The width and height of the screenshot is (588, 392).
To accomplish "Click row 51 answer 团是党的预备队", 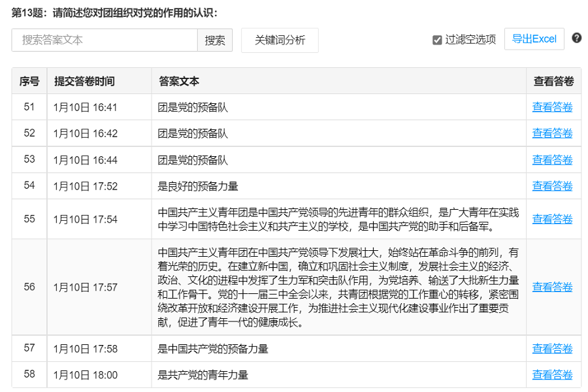I will click(193, 108).
